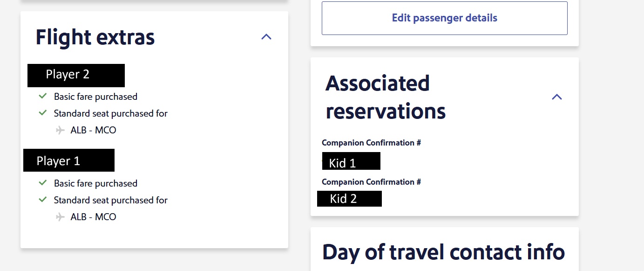This screenshot has width=644, height=271.
Task: Click Player 1's Standard seat green checkmark
Action: (x=43, y=200)
